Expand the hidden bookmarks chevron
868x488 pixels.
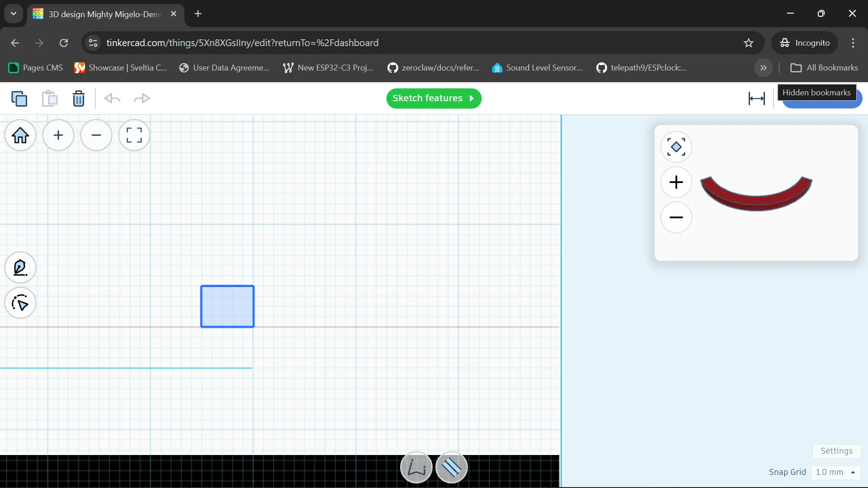point(763,68)
